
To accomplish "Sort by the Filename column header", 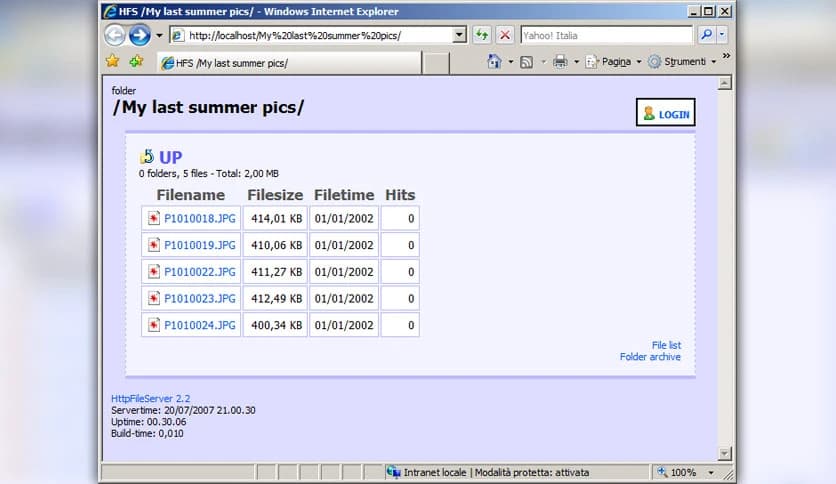I will pos(190,195).
